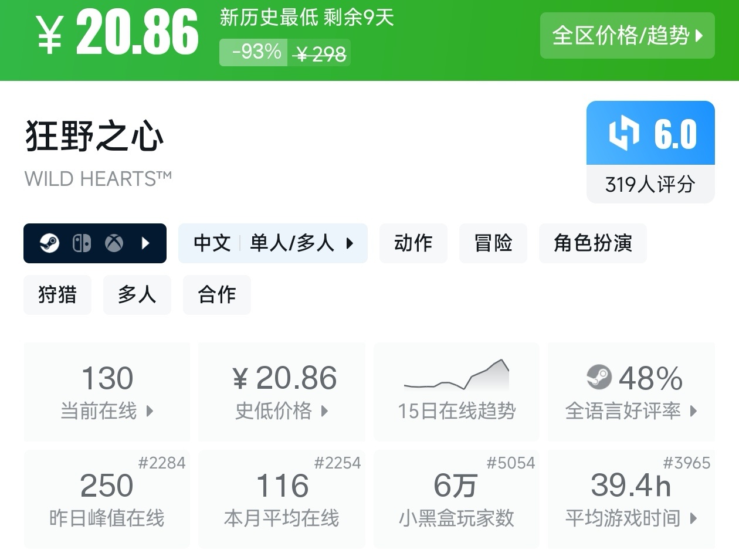
Task: Click the Xiaoheihe score logo icon
Action: 623,134
